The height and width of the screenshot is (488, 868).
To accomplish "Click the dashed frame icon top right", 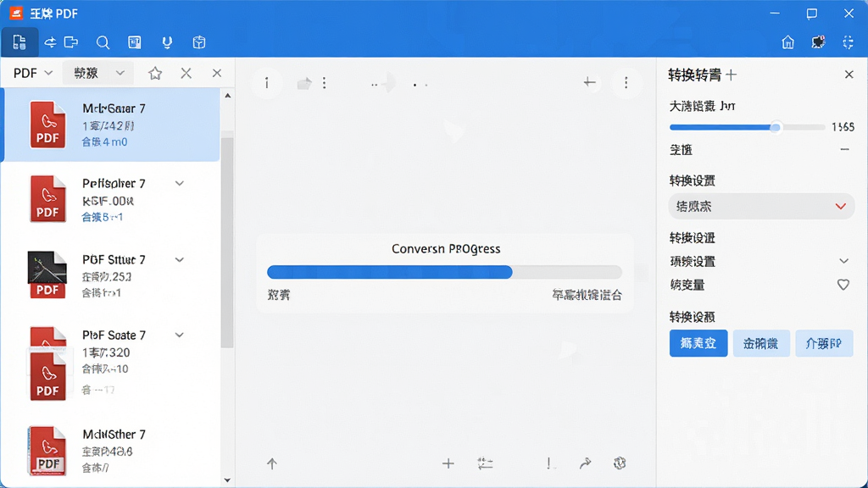I will (848, 42).
